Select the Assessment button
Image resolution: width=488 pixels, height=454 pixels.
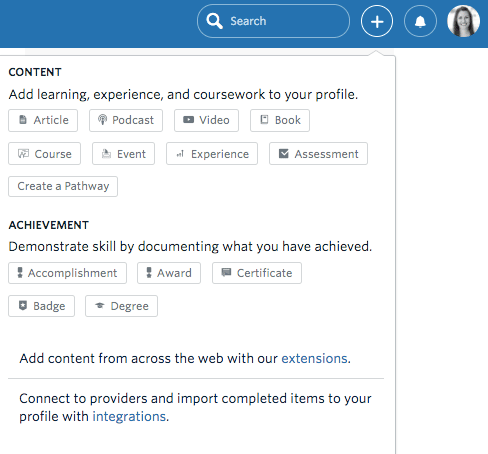(318, 154)
